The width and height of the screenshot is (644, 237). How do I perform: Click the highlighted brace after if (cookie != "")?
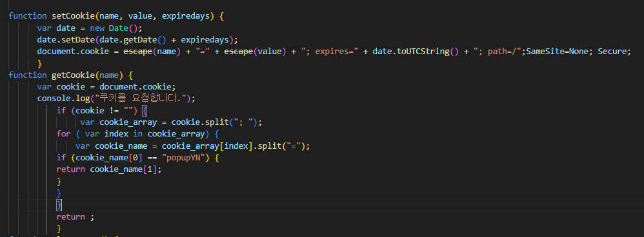(x=144, y=111)
